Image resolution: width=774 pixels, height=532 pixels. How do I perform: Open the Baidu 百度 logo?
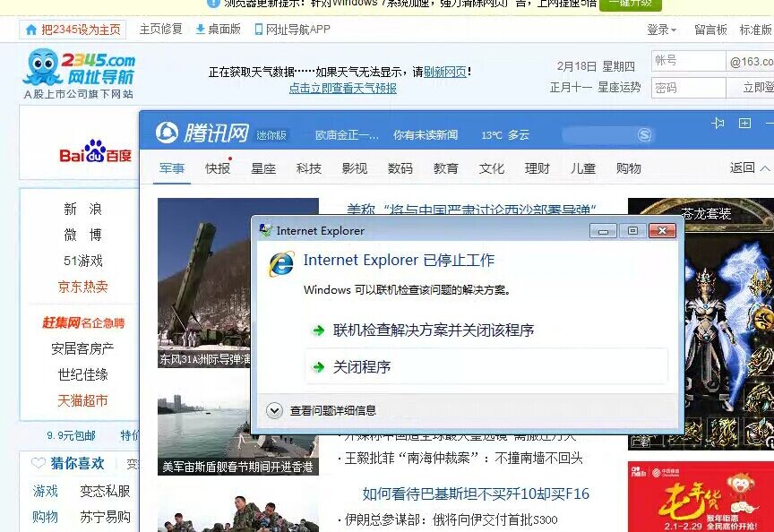95,151
